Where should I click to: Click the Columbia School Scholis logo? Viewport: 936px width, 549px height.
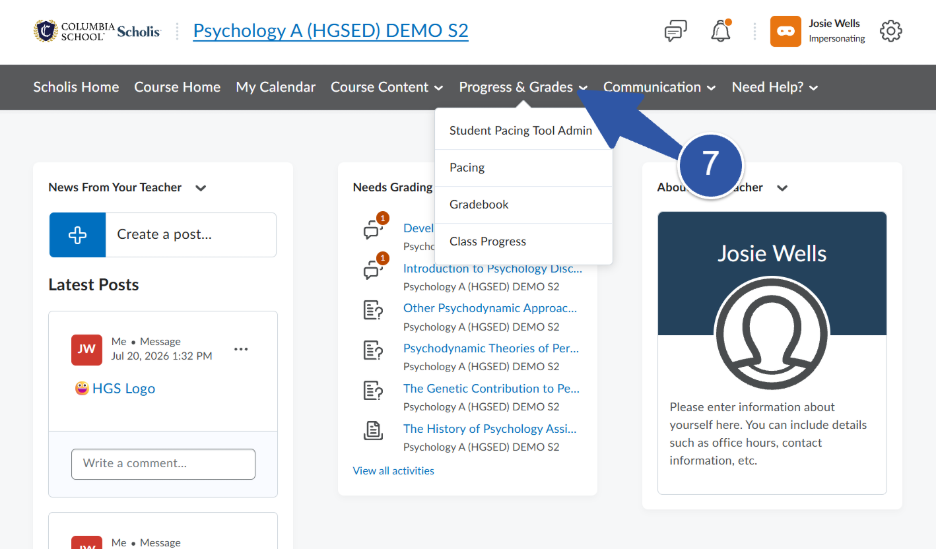point(97,31)
